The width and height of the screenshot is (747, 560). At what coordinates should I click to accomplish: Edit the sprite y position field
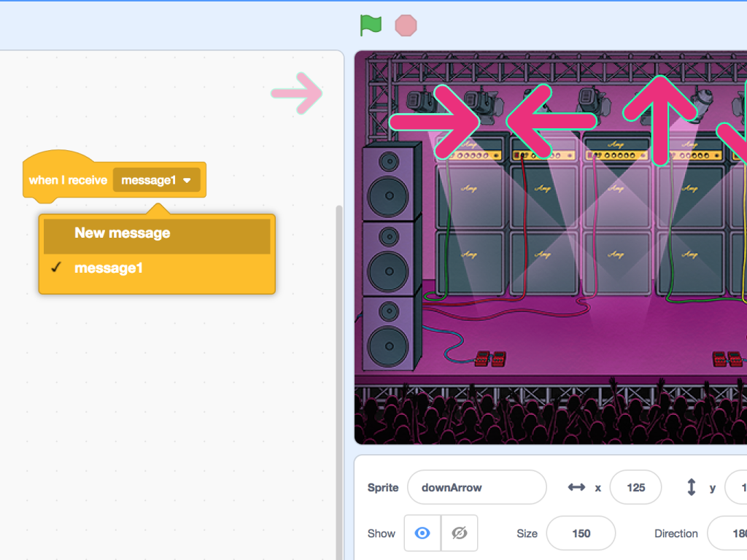click(735, 487)
